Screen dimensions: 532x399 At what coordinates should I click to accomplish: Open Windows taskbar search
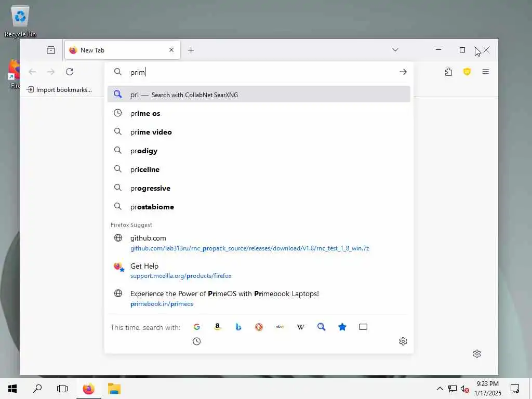[x=37, y=389]
